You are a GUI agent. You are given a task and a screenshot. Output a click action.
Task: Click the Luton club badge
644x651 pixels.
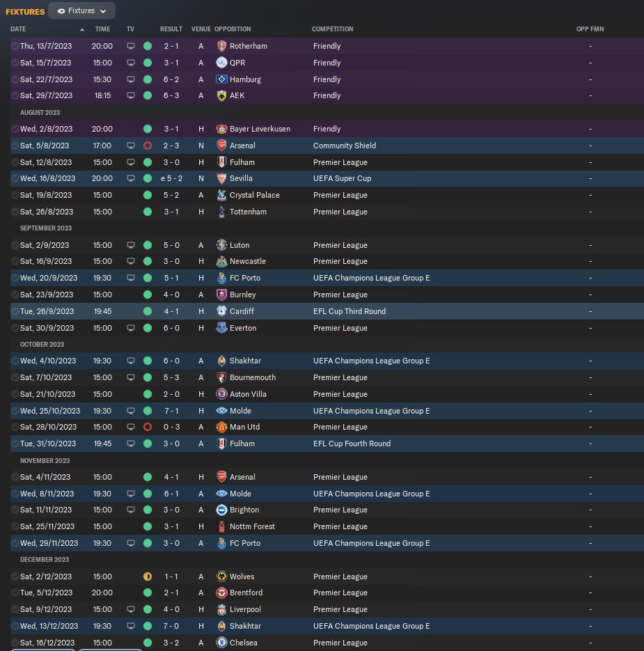[221, 245]
